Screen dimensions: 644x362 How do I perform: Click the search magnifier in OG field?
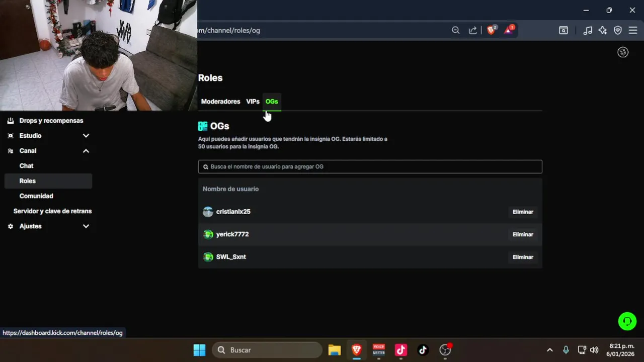tap(206, 167)
